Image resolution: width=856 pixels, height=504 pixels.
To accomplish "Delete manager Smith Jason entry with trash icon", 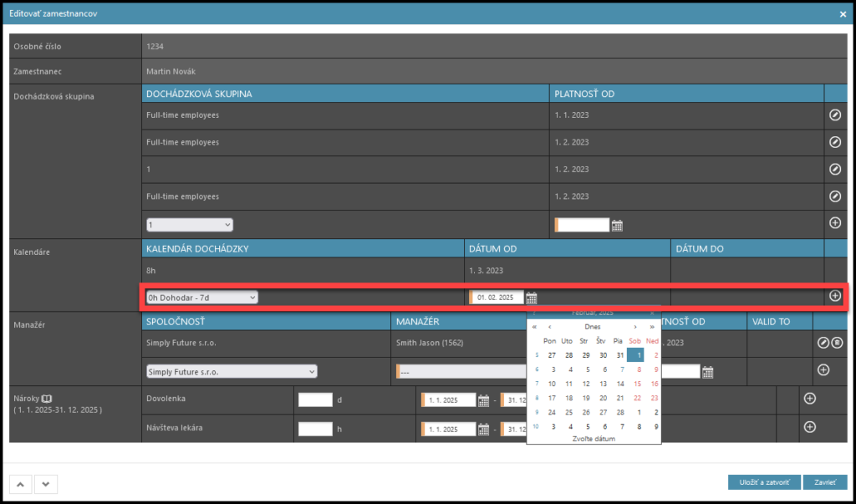I will (x=837, y=342).
